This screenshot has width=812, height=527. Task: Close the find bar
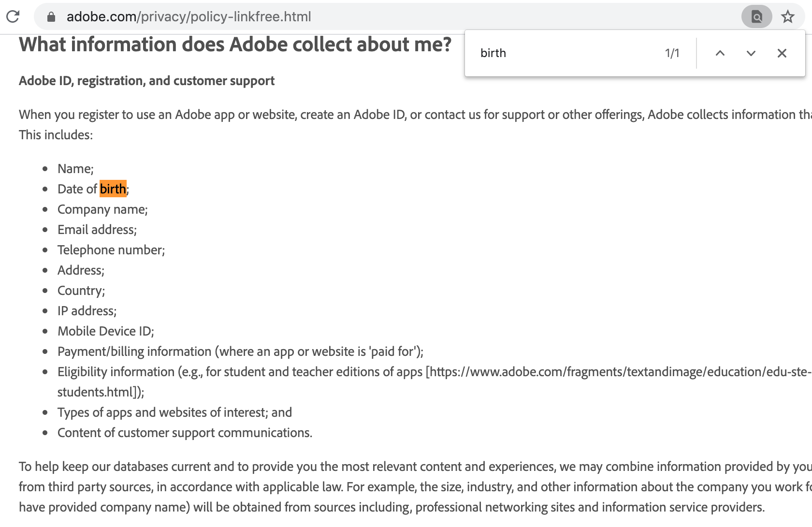tap(782, 53)
